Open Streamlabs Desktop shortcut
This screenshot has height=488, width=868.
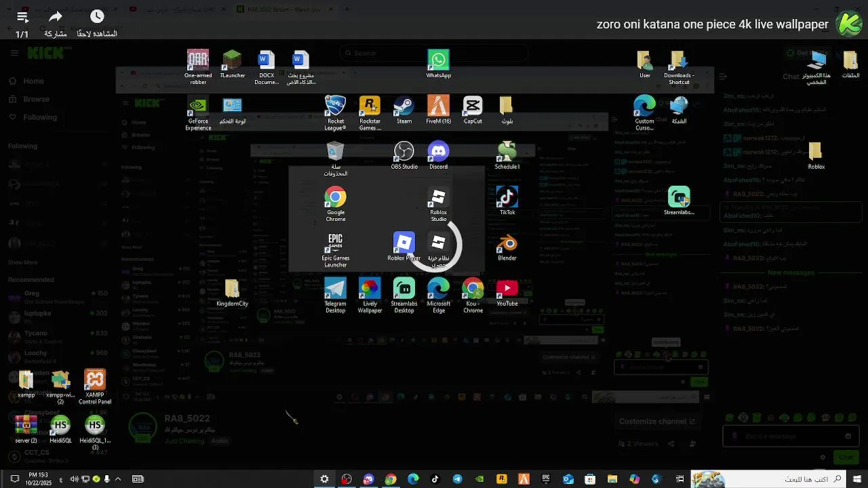click(404, 295)
